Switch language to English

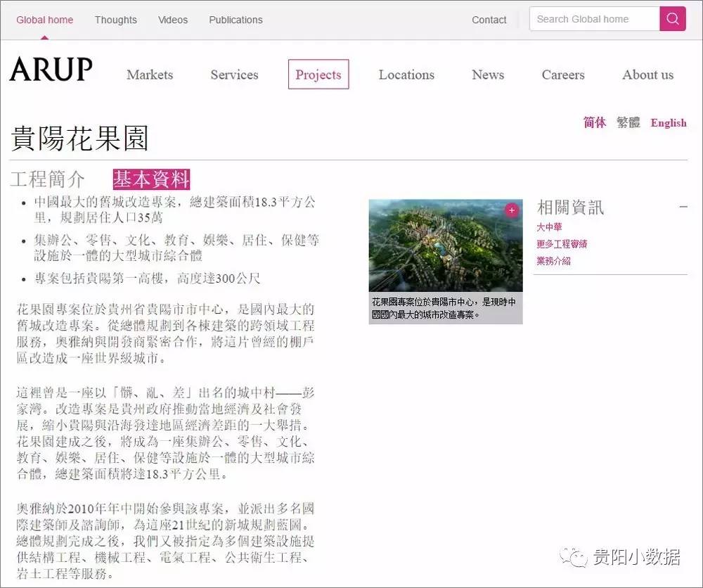[668, 122]
